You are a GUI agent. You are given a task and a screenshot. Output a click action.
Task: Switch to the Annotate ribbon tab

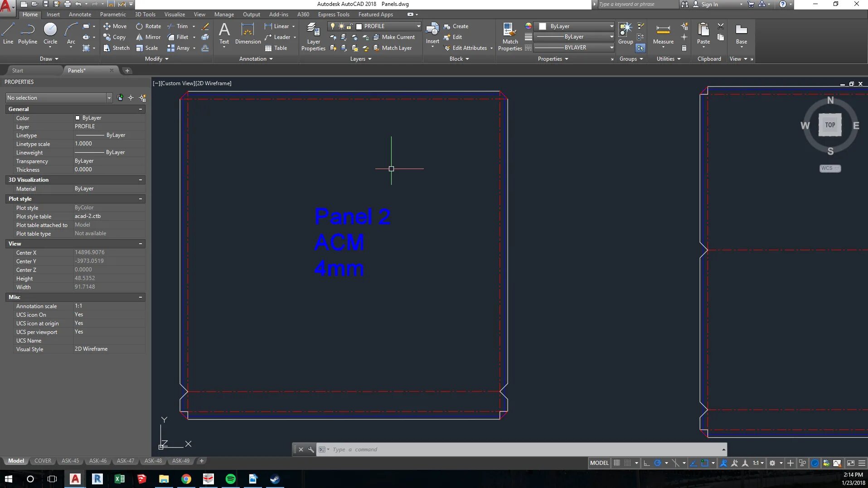tap(80, 14)
